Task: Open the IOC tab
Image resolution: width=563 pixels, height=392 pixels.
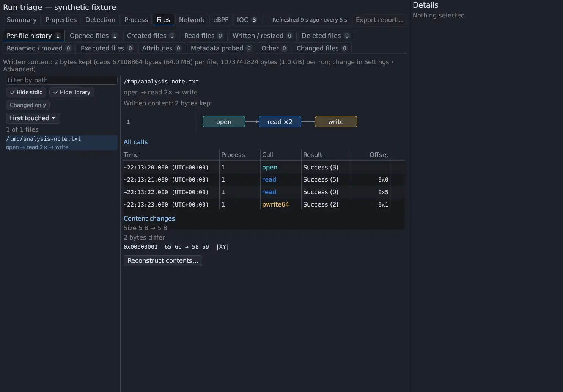Action: click(x=247, y=20)
